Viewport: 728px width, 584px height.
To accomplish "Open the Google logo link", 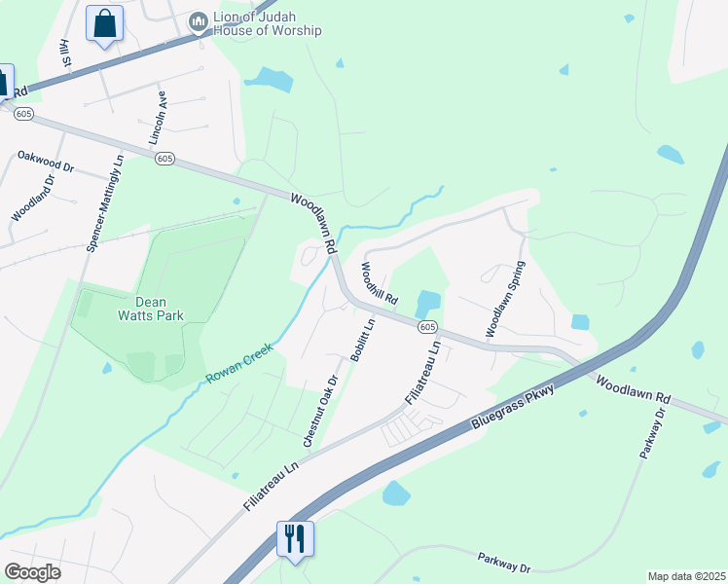I will [x=33, y=572].
